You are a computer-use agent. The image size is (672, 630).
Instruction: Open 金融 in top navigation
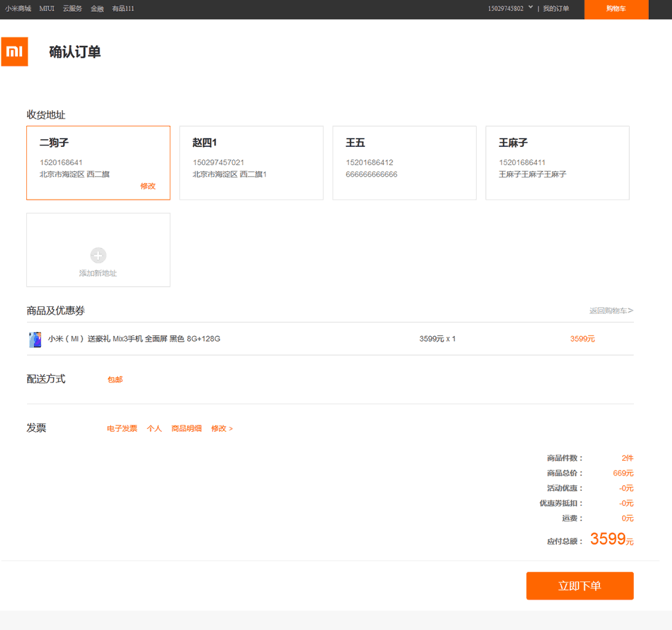click(97, 8)
